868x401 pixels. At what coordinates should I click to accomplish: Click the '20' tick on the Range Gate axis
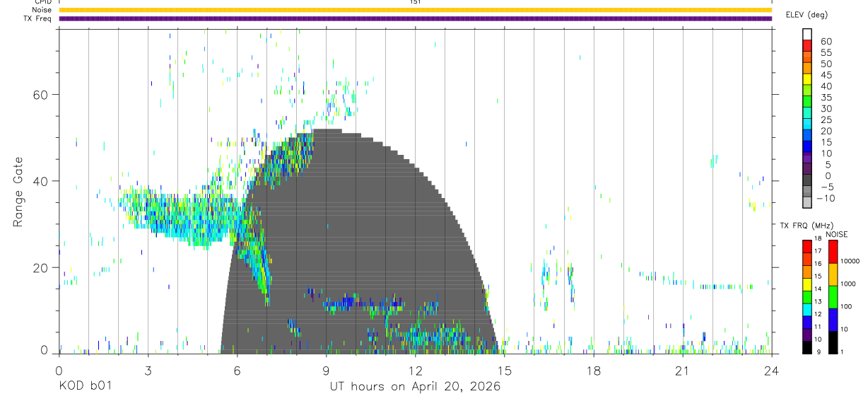[x=42, y=268]
